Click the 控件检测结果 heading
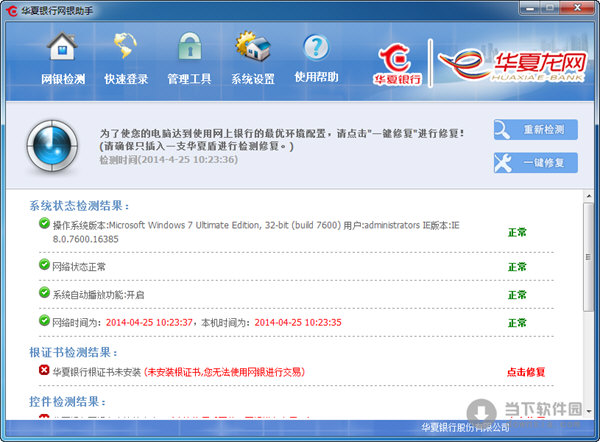The image size is (600, 442). tap(67, 402)
